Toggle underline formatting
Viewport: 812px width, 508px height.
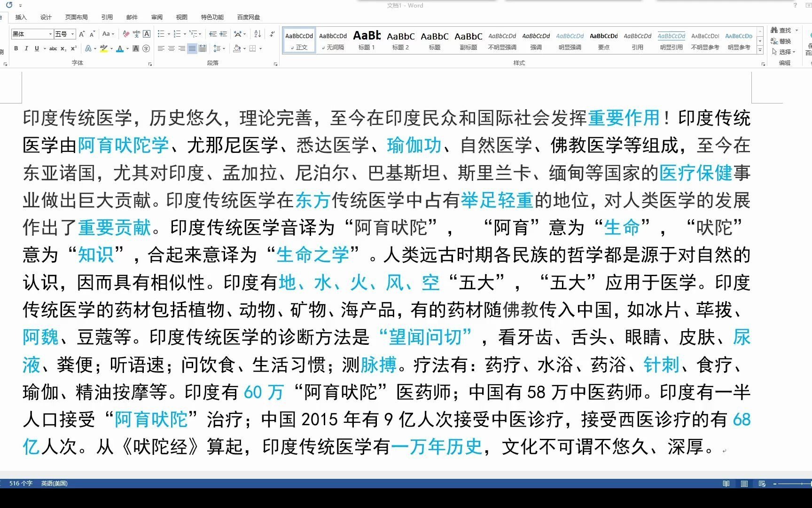[37, 48]
